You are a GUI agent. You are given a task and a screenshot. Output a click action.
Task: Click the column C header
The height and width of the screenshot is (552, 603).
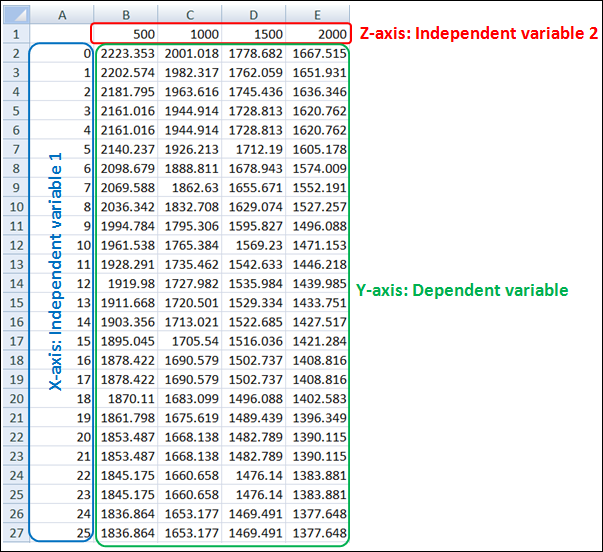(x=192, y=13)
